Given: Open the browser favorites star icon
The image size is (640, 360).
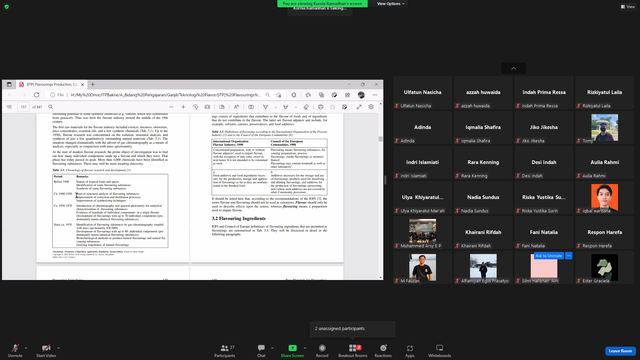Looking at the screenshot, I should 308,95.
